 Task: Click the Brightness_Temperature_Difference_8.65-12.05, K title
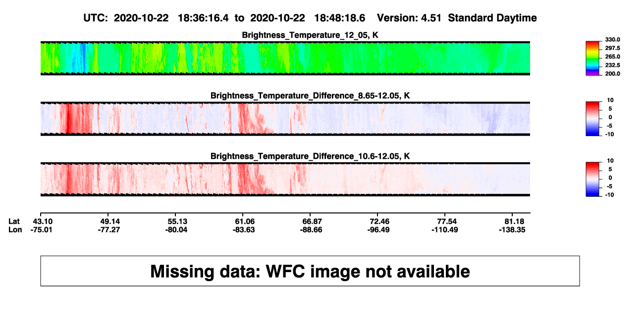pyautogui.click(x=310, y=95)
